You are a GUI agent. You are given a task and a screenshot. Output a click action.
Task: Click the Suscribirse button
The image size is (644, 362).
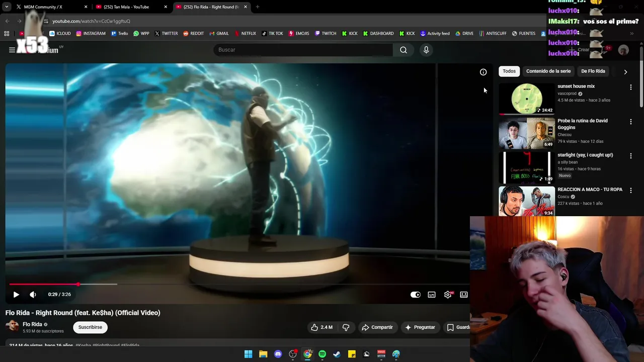(90, 327)
